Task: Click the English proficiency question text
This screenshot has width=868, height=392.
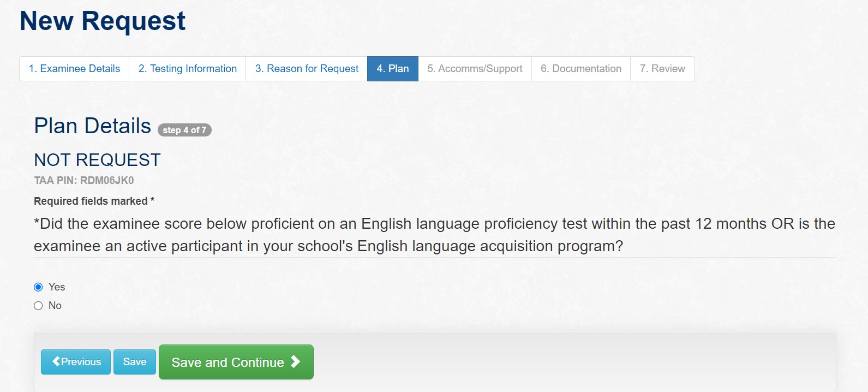Action: pos(434,235)
